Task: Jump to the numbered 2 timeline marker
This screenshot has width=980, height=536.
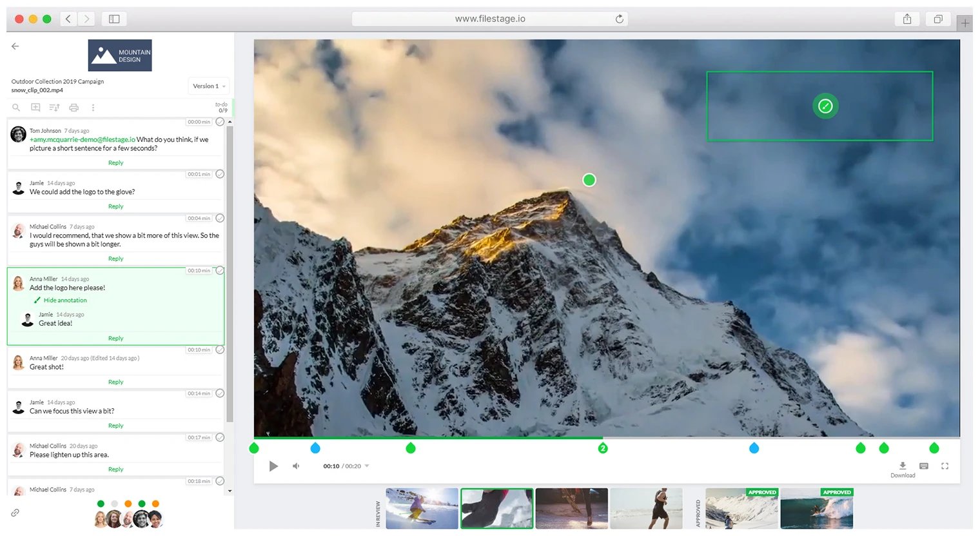Action: tap(603, 448)
